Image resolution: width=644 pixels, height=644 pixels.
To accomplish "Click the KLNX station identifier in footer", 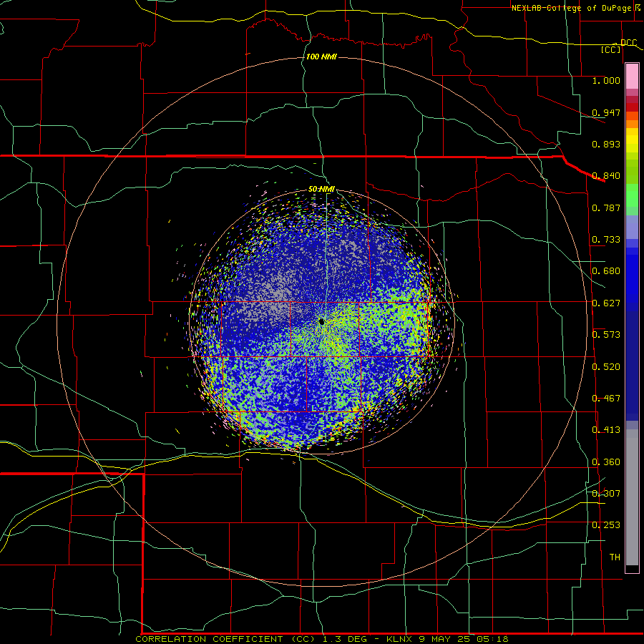I will (x=401, y=639).
